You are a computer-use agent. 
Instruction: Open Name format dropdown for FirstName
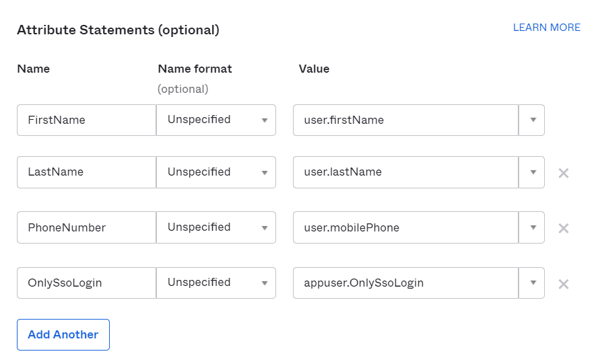tap(216, 120)
